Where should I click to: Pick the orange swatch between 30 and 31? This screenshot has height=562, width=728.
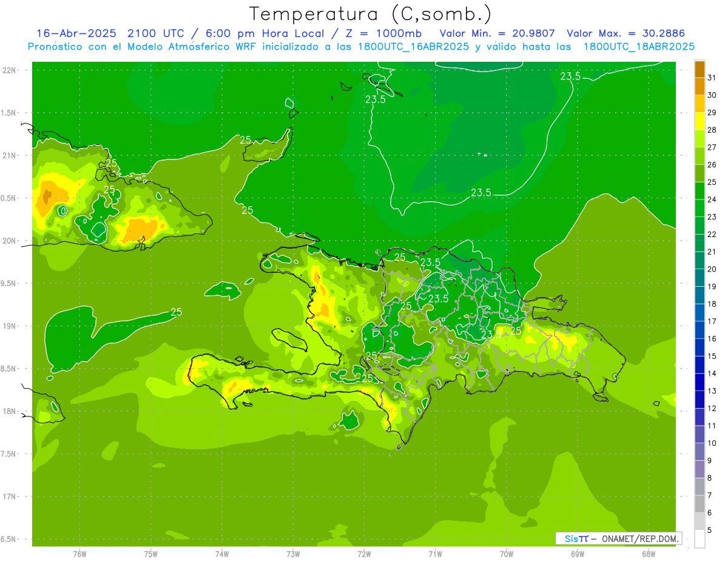(699, 87)
